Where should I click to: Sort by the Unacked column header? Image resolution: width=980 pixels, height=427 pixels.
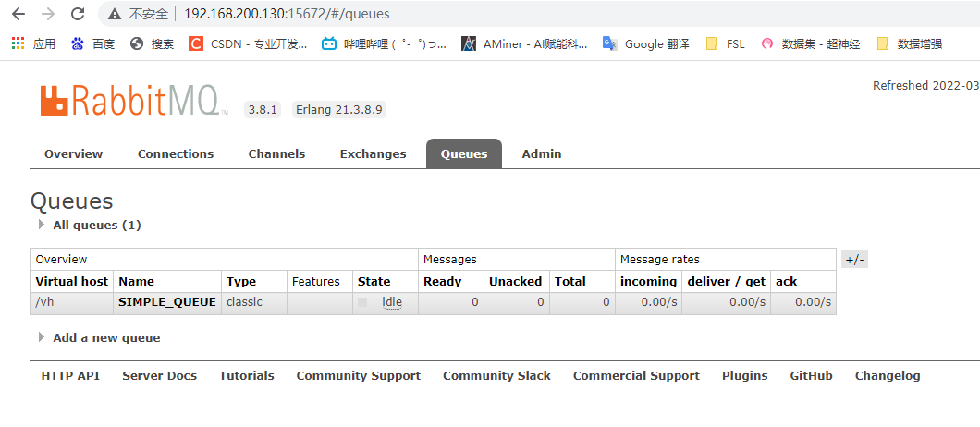click(x=516, y=281)
